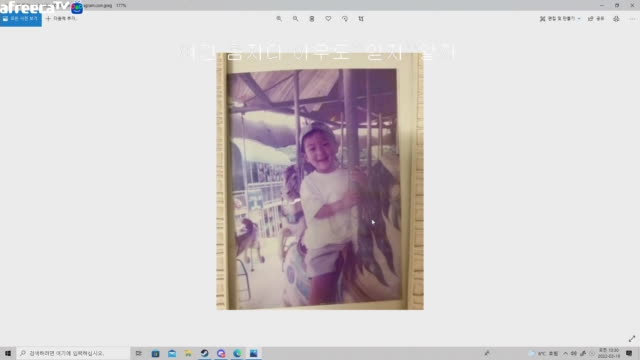Open the Windows Start menu
Image resolution: width=640 pixels, height=360 pixels.
(x=8, y=353)
